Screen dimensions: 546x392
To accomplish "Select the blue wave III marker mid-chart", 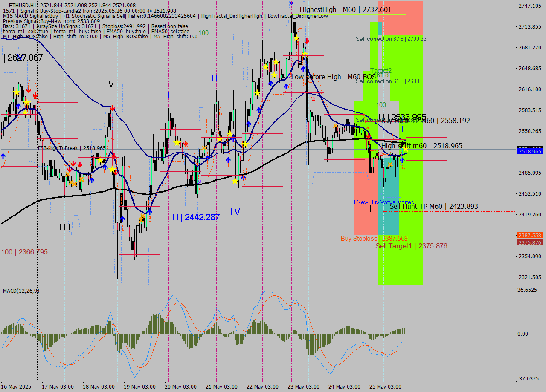I will tap(217, 78).
